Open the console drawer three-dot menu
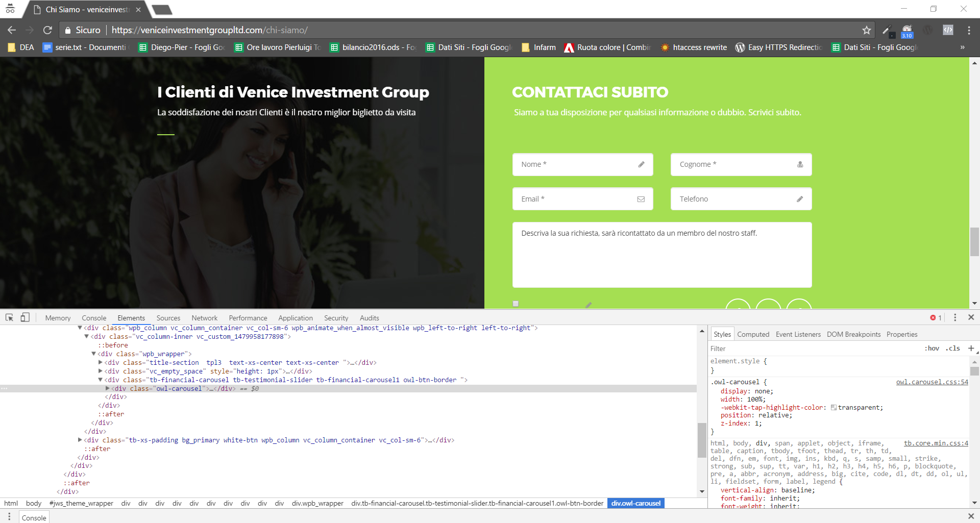This screenshot has height=523, width=980. click(x=9, y=517)
